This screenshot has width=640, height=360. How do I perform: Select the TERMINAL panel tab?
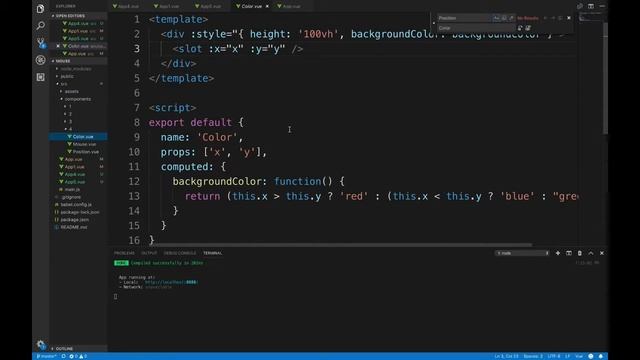[213, 253]
